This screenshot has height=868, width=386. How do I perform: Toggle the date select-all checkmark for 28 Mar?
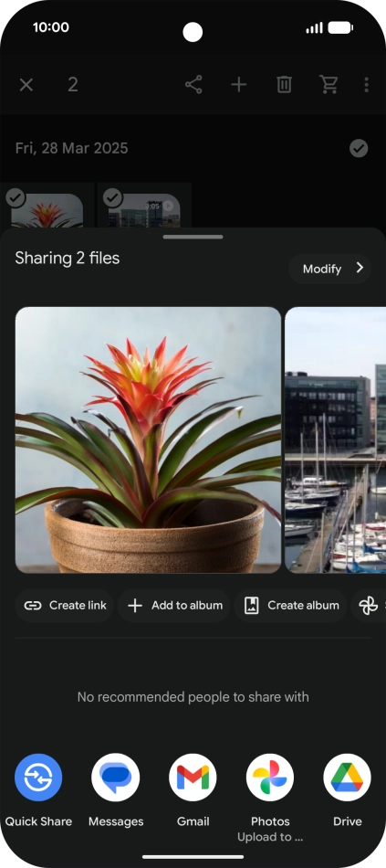(x=359, y=148)
